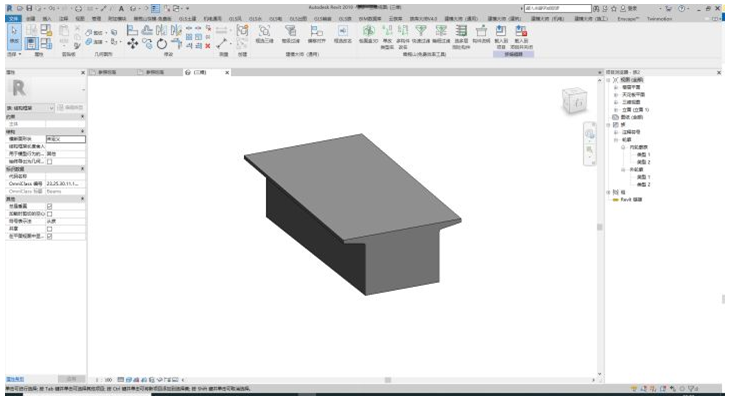Expand the 天花板平面 node in browser
Viewport: 731px width, 398px height.
(616, 95)
